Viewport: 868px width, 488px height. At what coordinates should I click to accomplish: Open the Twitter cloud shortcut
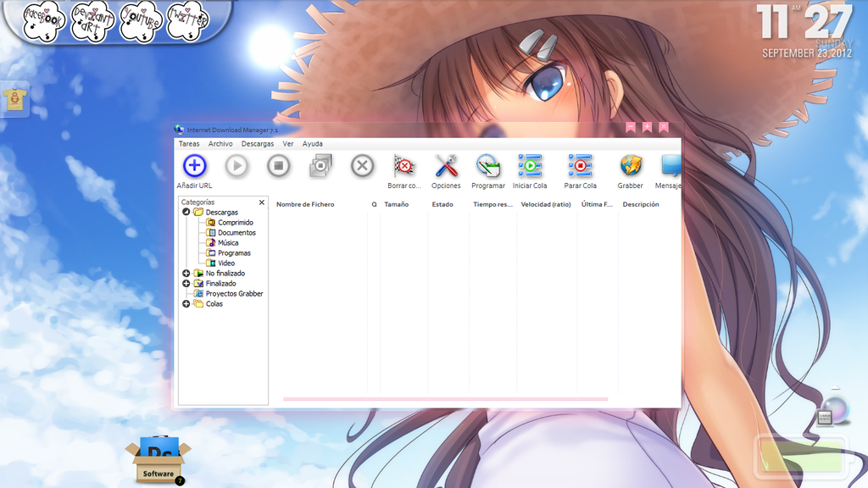(x=188, y=21)
